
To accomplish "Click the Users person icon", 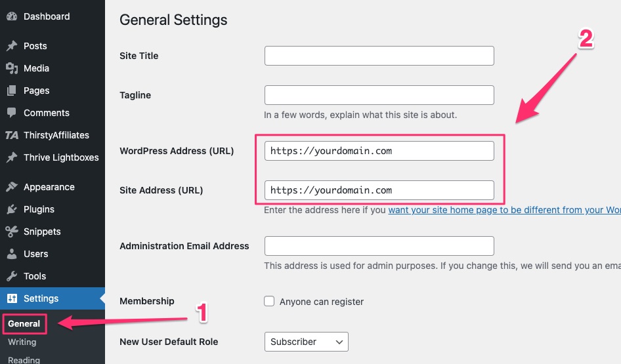I will coord(12,254).
